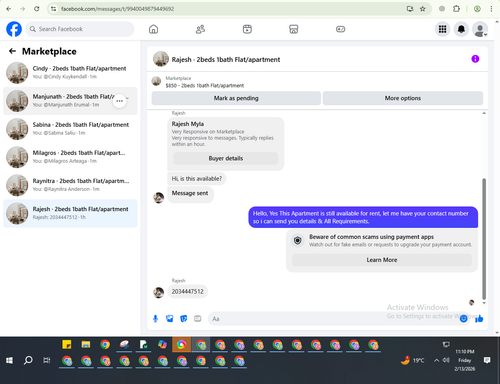Screen dimensions: 500x384
Task: Show hidden system tray icons
Action: (x=436, y=360)
